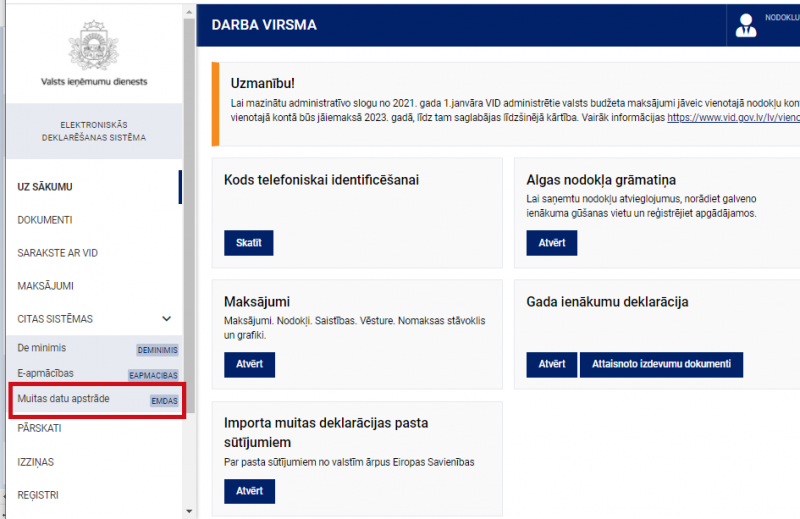Open the CITAS SISTĒMAS menu item
This screenshot has width=800, height=519.
pos(55,319)
